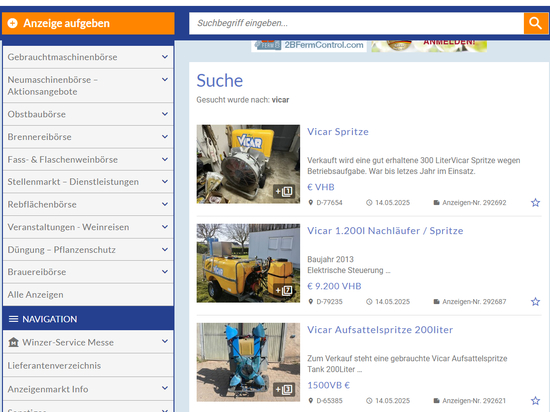
Task: Click the 2BFermControl.com banner ad
Action: pyautogui.click(x=309, y=46)
